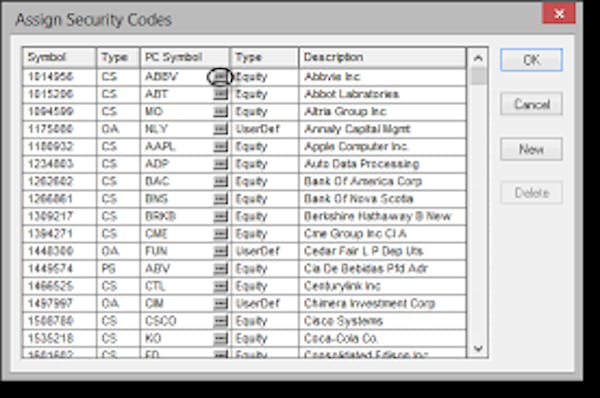Open lookup button for CSCO PC symbol

click(x=220, y=321)
